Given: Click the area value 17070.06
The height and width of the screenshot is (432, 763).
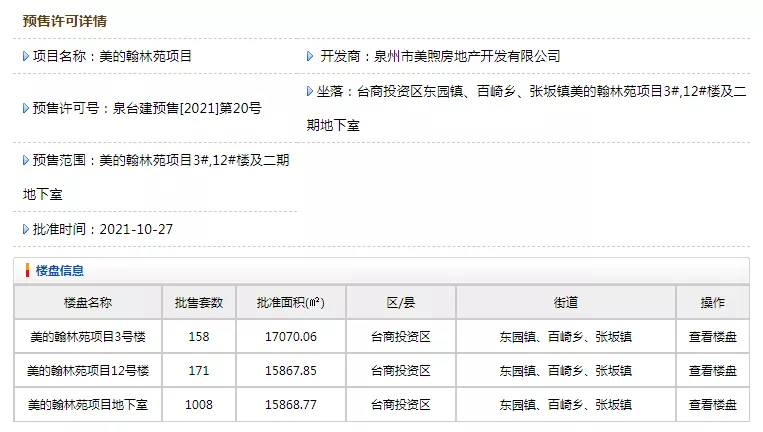Looking at the screenshot, I should tap(291, 337).
